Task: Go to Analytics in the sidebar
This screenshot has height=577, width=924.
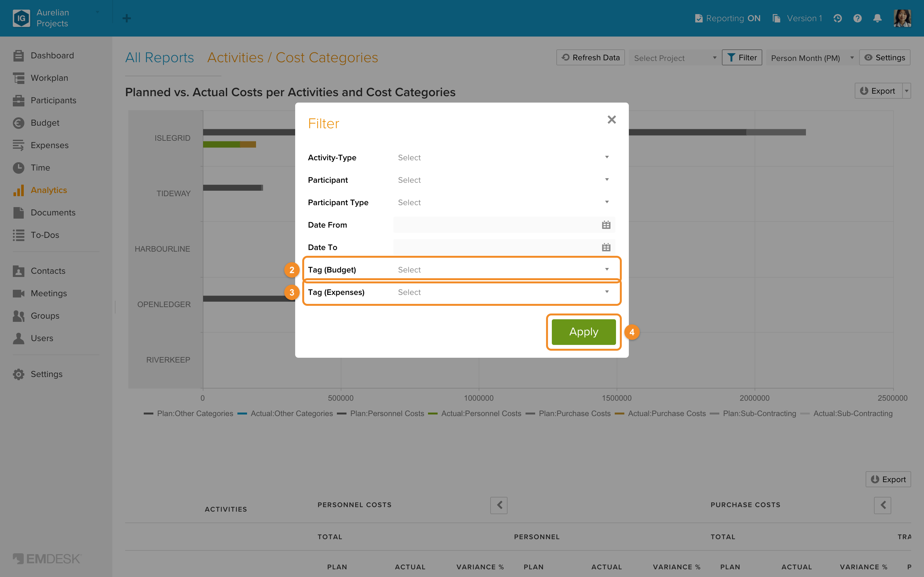Action: coord(48,190)
